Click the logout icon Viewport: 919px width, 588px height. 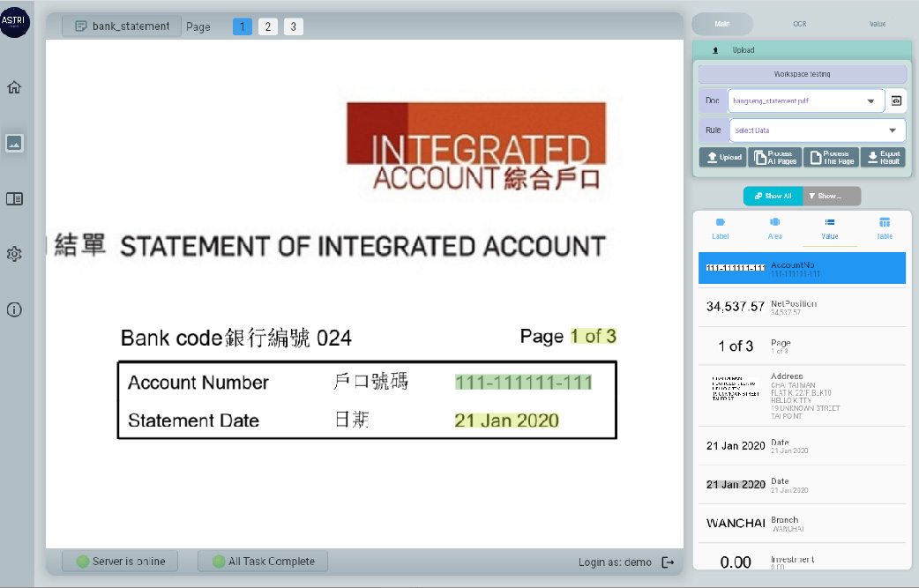(x=668, y=562)
